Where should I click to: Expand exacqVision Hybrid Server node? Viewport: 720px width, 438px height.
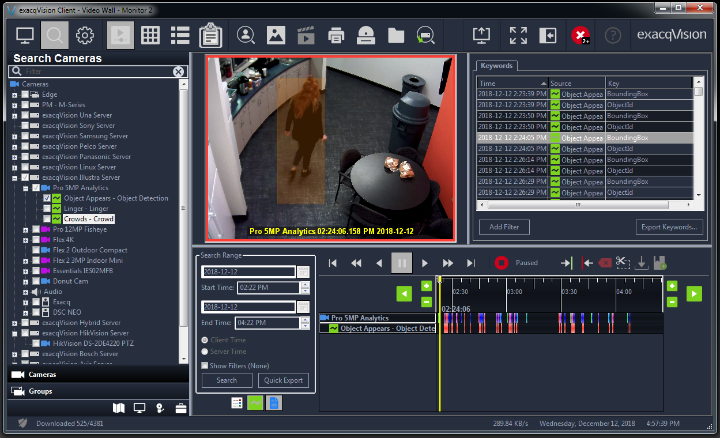point(15,323)
